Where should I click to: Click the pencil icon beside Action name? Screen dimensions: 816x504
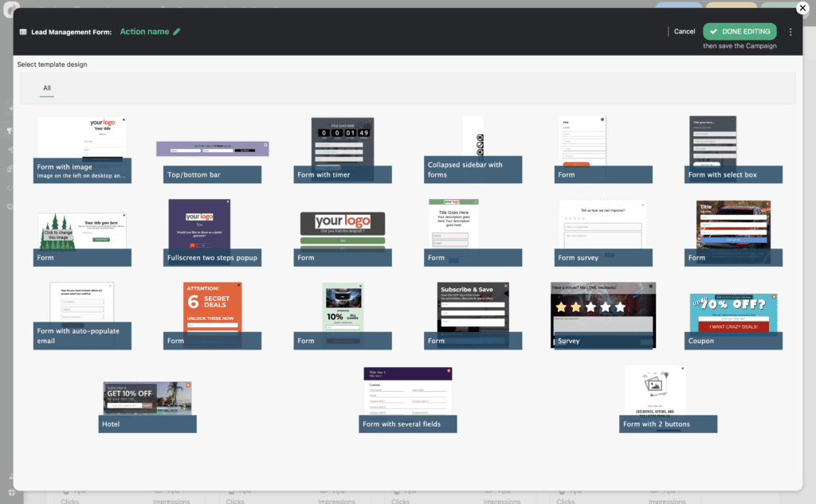click(x=177, y=32)
